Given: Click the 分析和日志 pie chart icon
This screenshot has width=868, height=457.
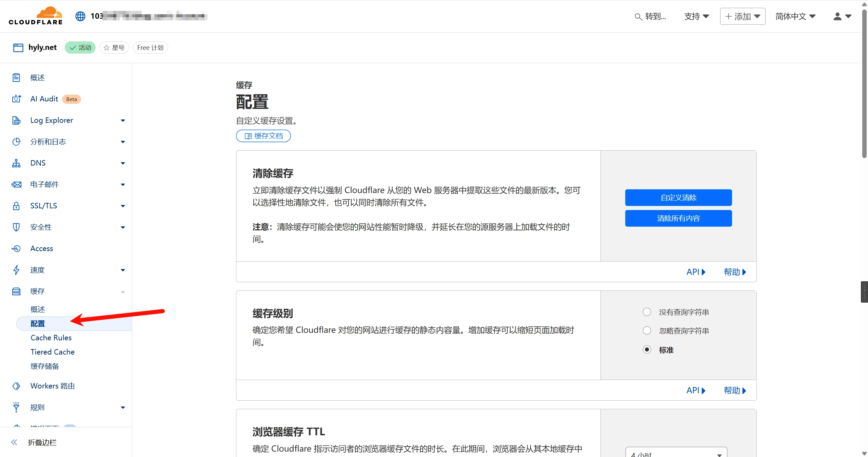Looking at the screenshot, I should pos(16,141).
